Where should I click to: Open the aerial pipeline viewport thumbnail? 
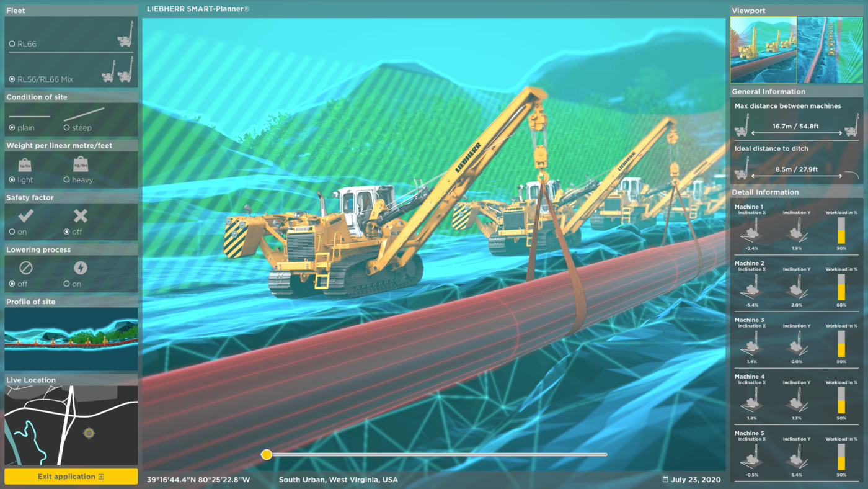830,50
